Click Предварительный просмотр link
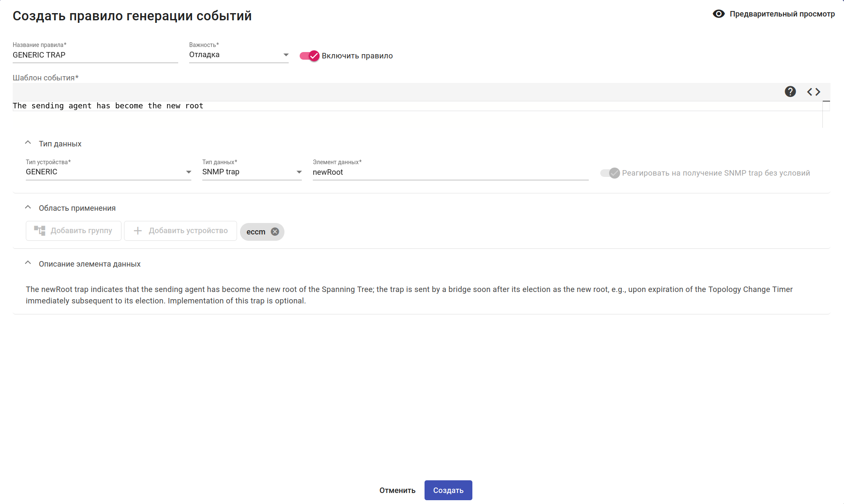Viewport: 844px width, 504px height. (782, 14)
